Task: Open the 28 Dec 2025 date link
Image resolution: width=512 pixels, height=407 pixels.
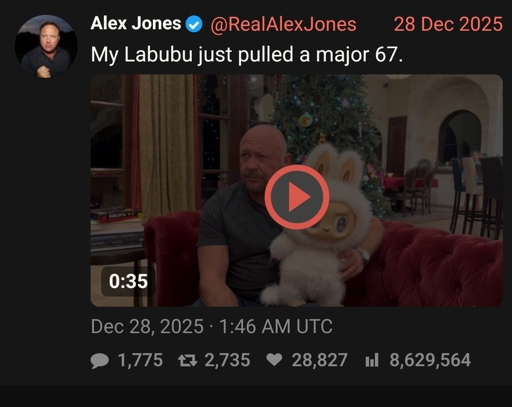Action: 448,24
